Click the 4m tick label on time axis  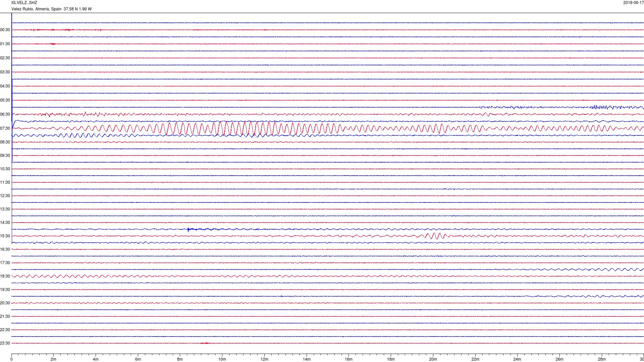[96, 359]
